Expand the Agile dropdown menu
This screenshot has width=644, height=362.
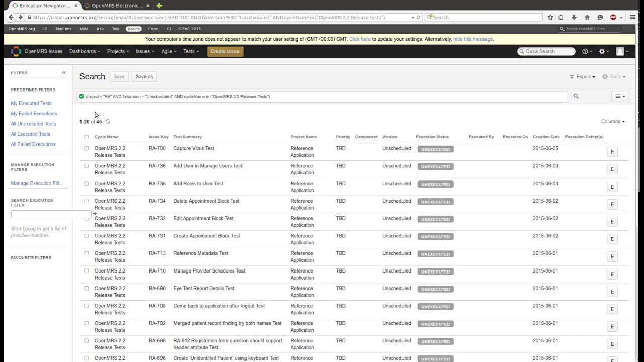click(169, 51)
